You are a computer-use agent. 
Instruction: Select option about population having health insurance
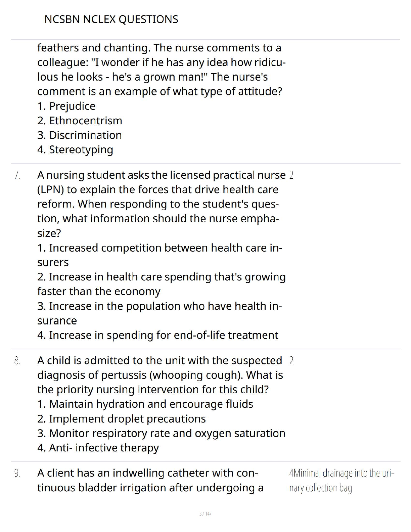click(x=159, y=313)
